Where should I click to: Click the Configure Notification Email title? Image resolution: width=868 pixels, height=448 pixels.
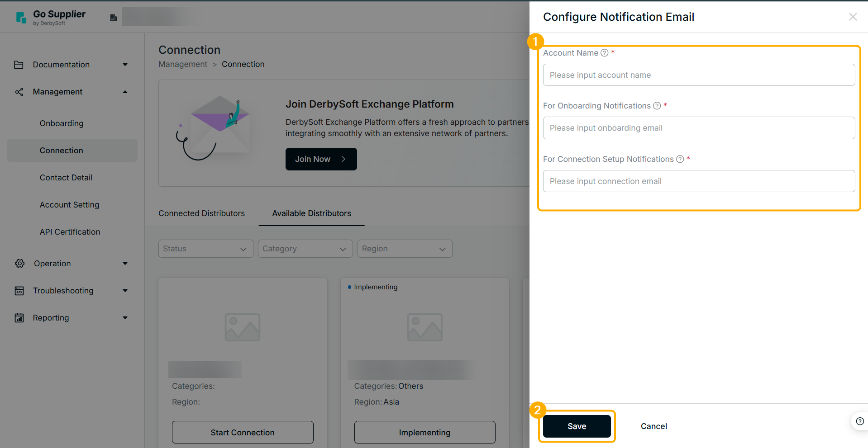[618, 17]
